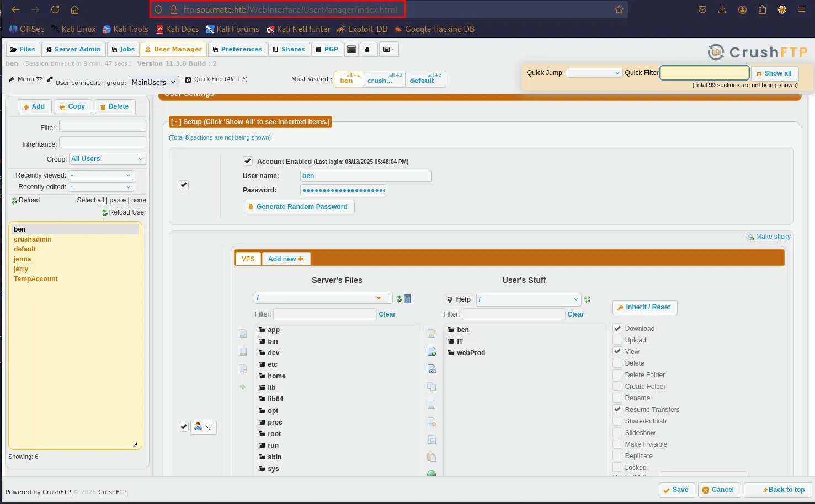Click the add-file icon left of the server file list
The width and height of the screenshot is (815, 504).
tap(243, 334)
